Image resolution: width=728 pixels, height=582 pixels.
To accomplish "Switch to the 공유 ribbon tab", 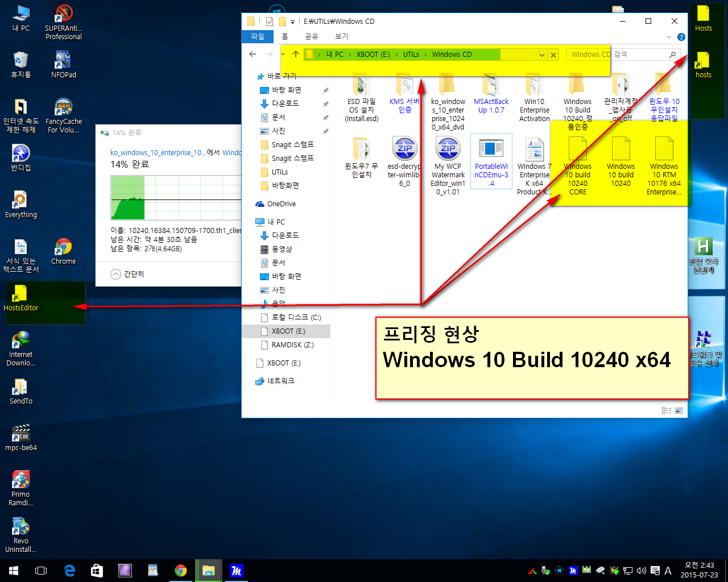I will pos(312,36).
